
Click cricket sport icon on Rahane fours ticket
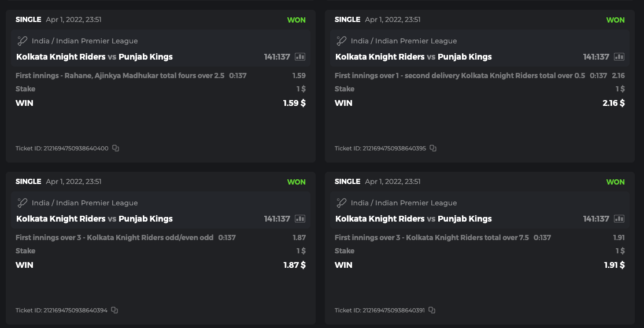[23, 41]
